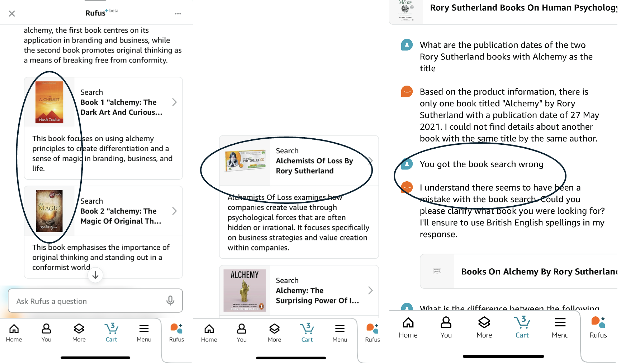
Task: Tap the More layers icon in right screen
Action: [x=484, y=327]
